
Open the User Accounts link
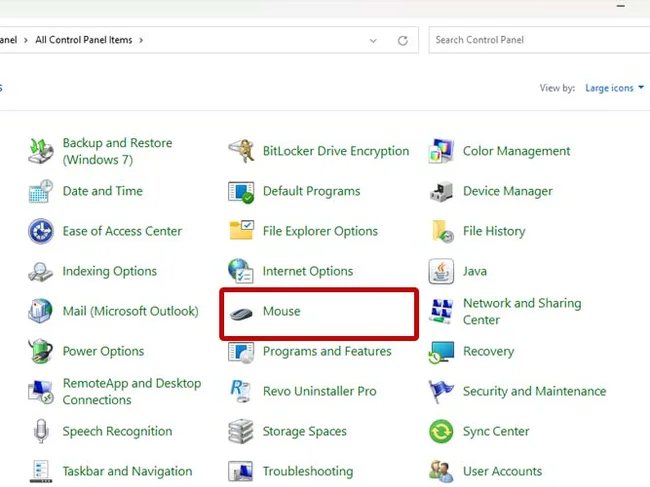pyautogui.click(x=502, y=471)
